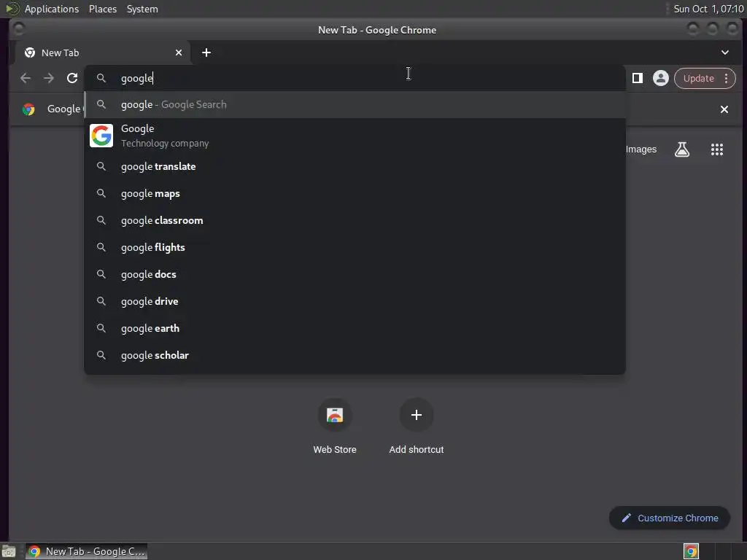Select 'google flights' suggestion
The width and height of the screenshot is (747, 560).
coord(355,247)
